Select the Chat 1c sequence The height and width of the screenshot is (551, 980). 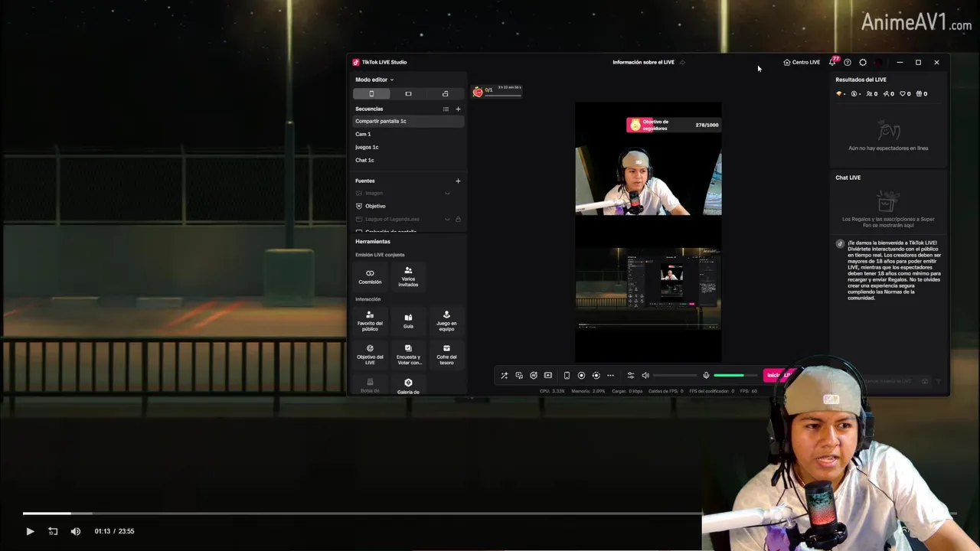pyautogui.click(x=408, y=160)
